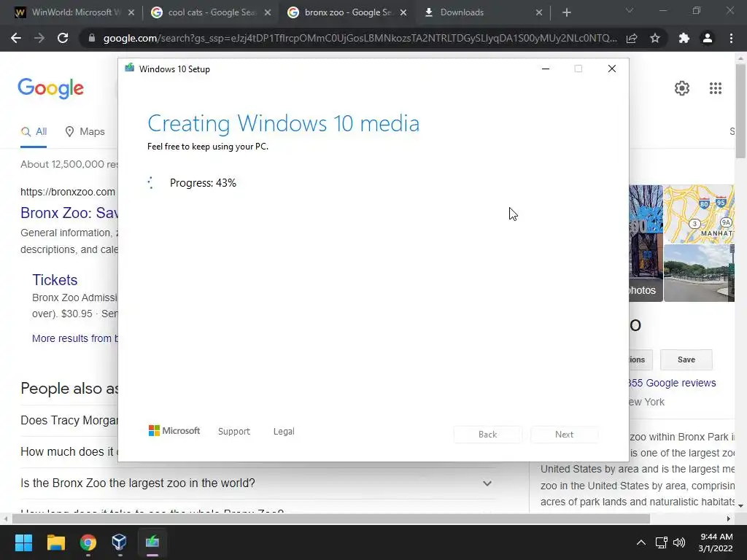The width and height of the screenshot is (747, 560).
Task: Close the WinWorld tab
Action: click(131, 12)
